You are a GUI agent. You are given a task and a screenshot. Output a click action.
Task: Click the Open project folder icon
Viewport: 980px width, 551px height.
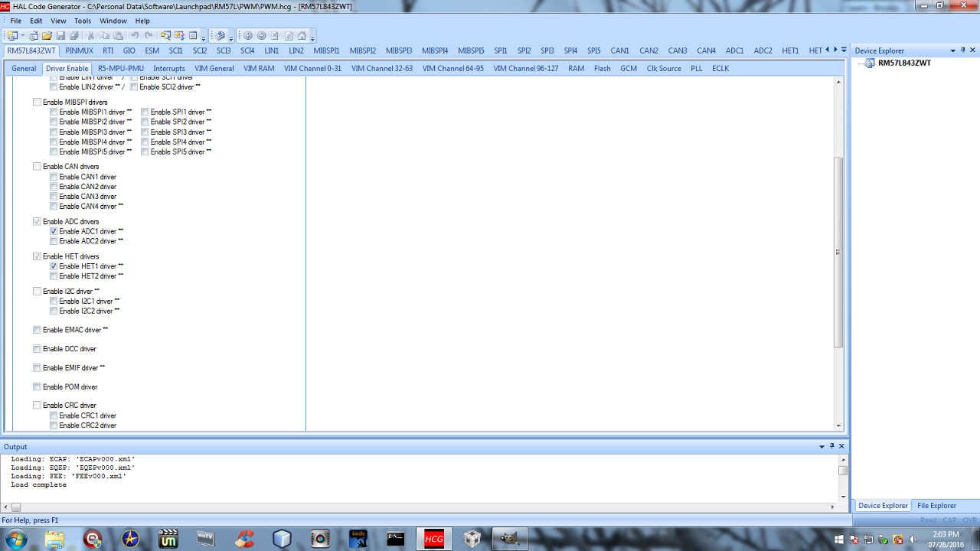click(x=47, y=36)
